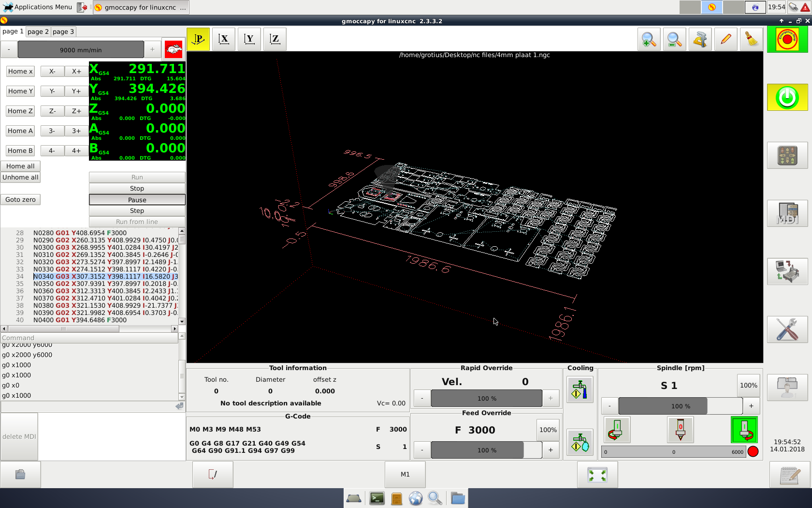Start spindle forward rotation
The image size is (812, 508).
(x=744, y=430)
